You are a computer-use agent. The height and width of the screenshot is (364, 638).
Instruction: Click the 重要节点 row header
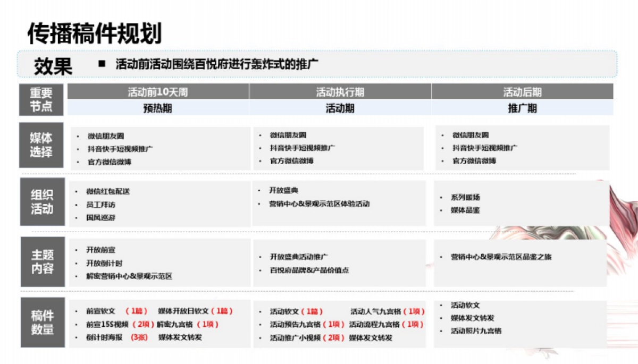point(41,99)
